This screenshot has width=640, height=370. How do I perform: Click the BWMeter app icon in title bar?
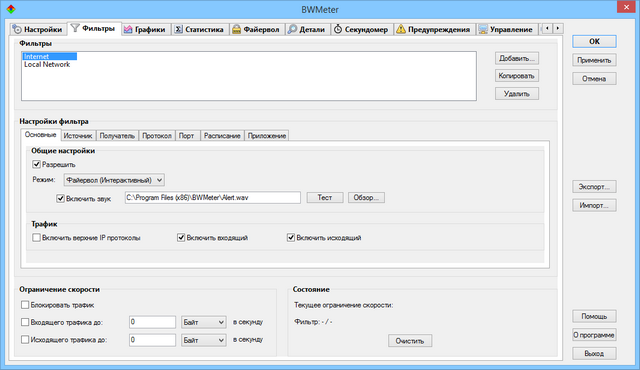click(x=11, y=9)
